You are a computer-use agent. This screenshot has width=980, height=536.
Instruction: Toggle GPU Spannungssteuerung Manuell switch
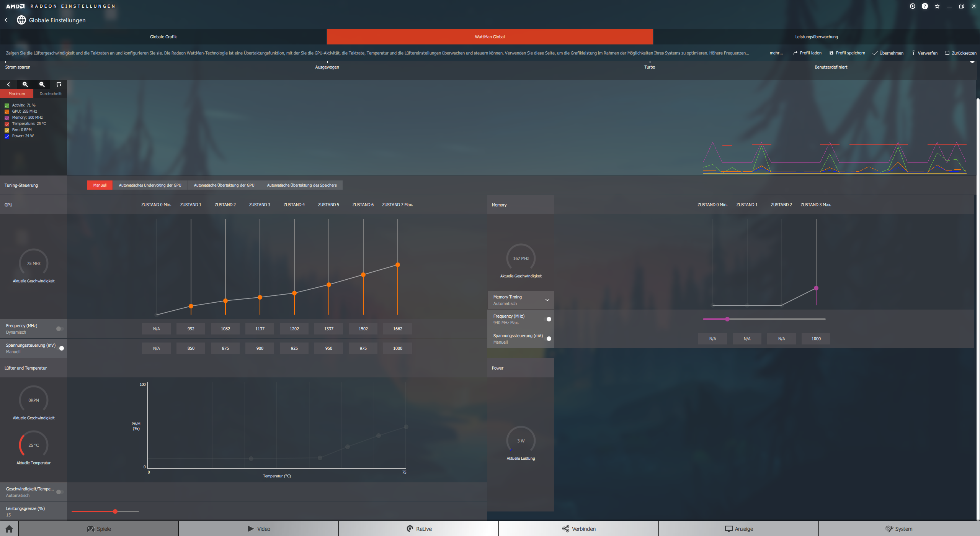tap(60, 348)
